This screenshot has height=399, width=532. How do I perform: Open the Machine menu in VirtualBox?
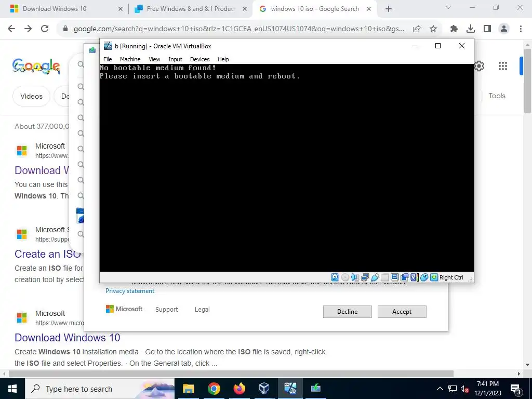(130, 59)
